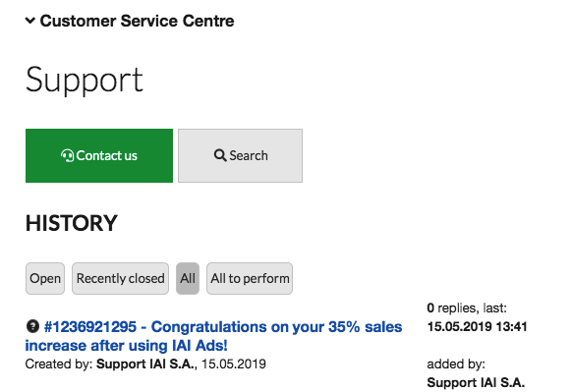Click the ticket creation date 15.05.2019
The image size is (571, 392).
click(234, 364)
